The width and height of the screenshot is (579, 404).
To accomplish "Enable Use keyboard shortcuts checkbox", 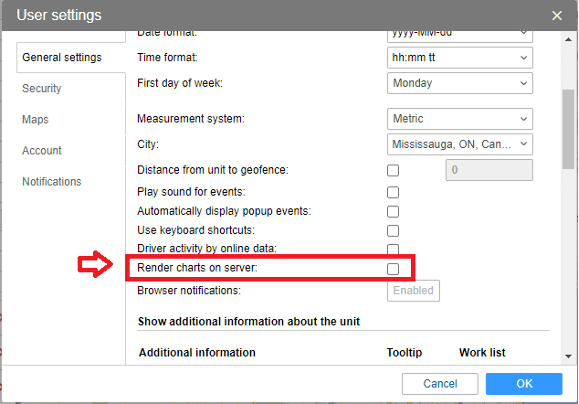I will (x=393, y=231).
